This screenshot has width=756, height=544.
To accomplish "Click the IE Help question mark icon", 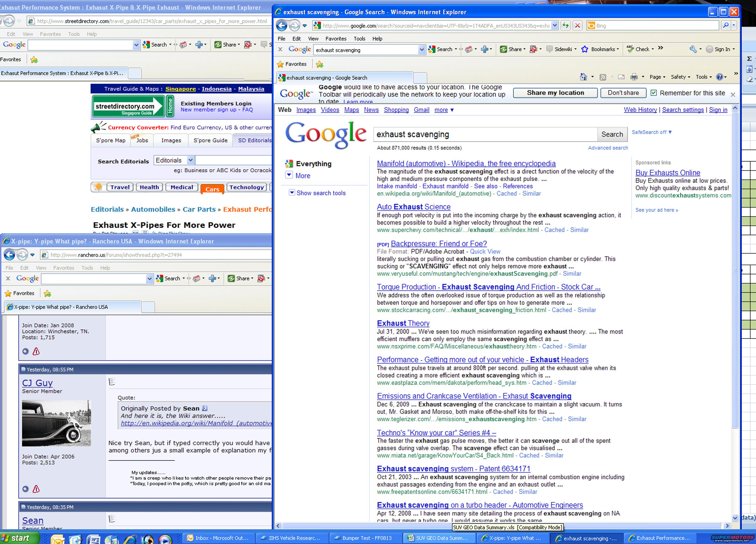I will 719,77.
